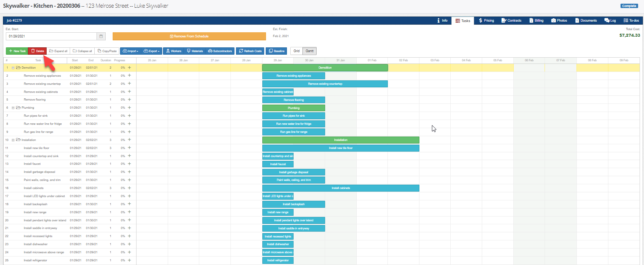The image size is (644, 265).
Task: Click the plus icon in the Demolition row
Action: click(129, 68)
